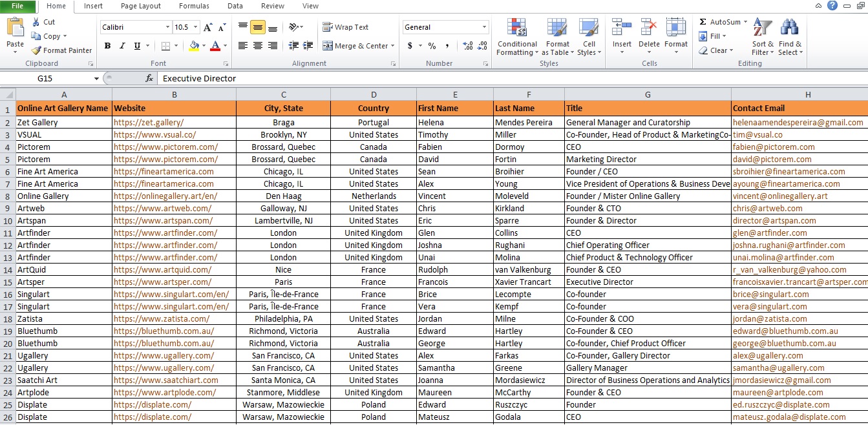The image size is (868, 425).
Task: Open the Borders dropdown arrow
Action: pos(175,46)
